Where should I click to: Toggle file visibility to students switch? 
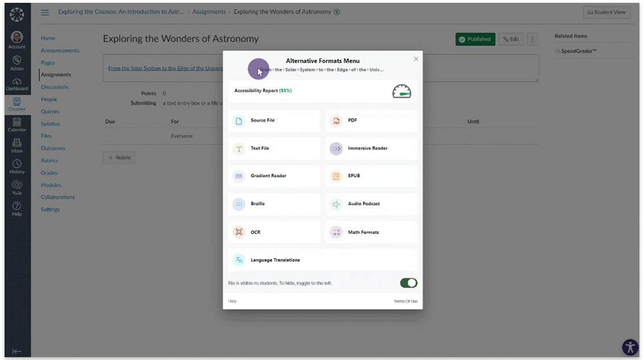point(408,283)
